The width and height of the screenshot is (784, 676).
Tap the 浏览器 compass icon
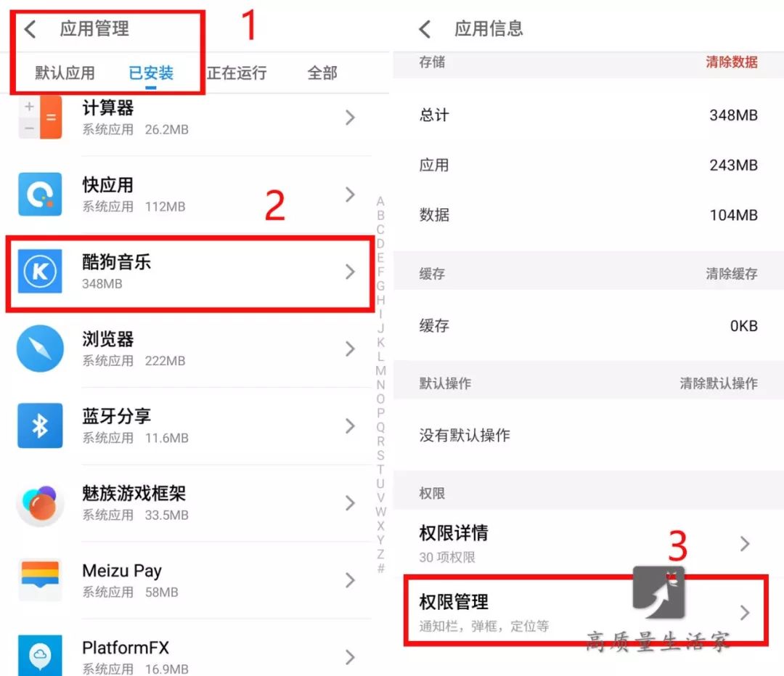(x=41, y=349)
